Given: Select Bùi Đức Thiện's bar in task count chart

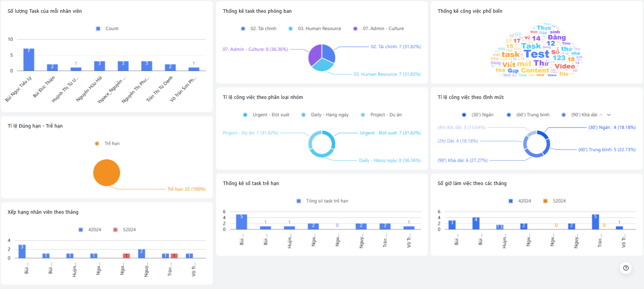Looking at the screenshot, I should click(x=52, y=67).
